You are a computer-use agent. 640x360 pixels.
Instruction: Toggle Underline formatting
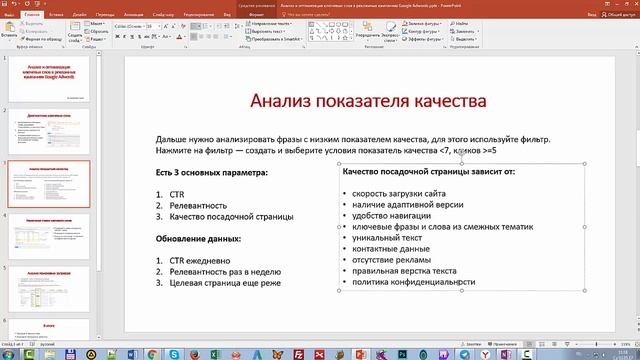(132, 37)
